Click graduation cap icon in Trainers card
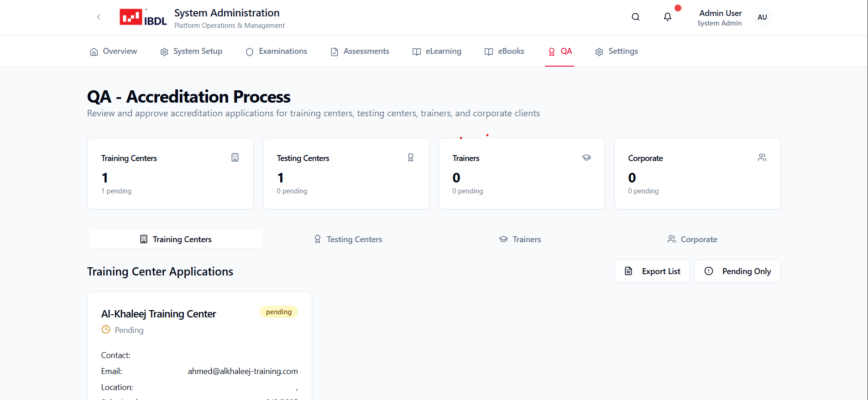 point(586,157)
